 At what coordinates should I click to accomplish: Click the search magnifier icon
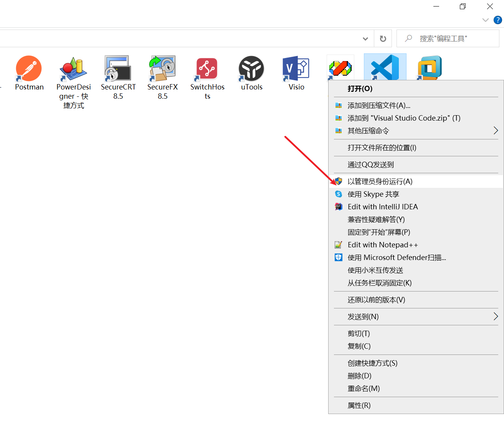(x=408, y=38)
